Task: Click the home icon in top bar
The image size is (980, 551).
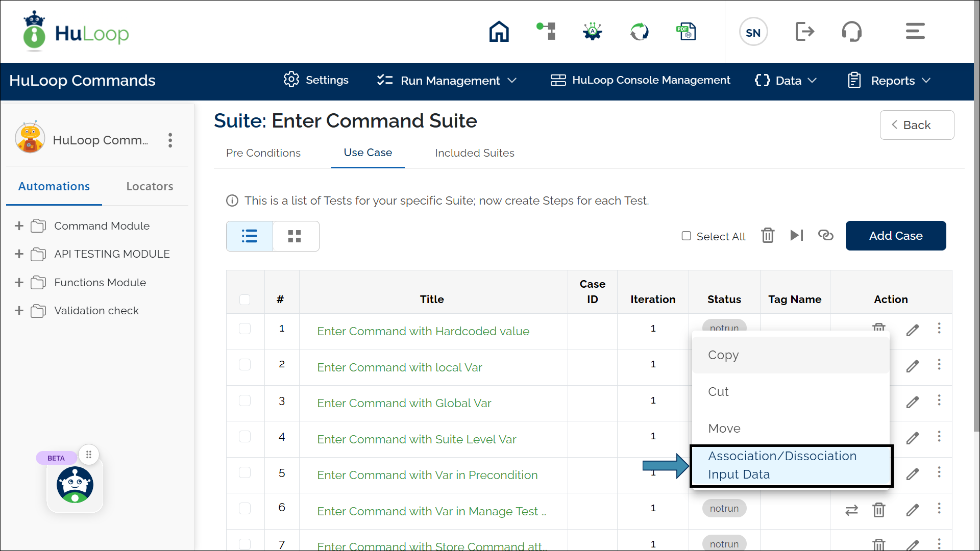Action: click(x=499, y=32)
